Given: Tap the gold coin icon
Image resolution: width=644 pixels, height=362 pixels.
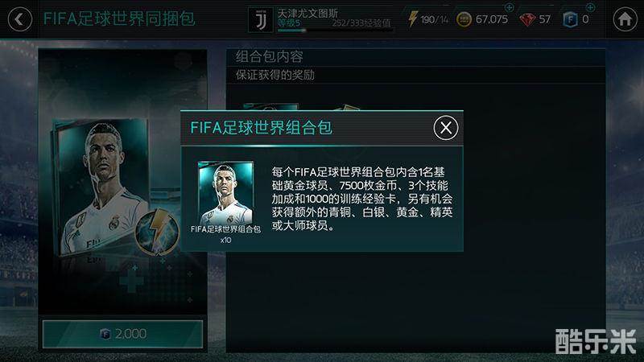Looking at the screenshot, I should tap(464, 19).
